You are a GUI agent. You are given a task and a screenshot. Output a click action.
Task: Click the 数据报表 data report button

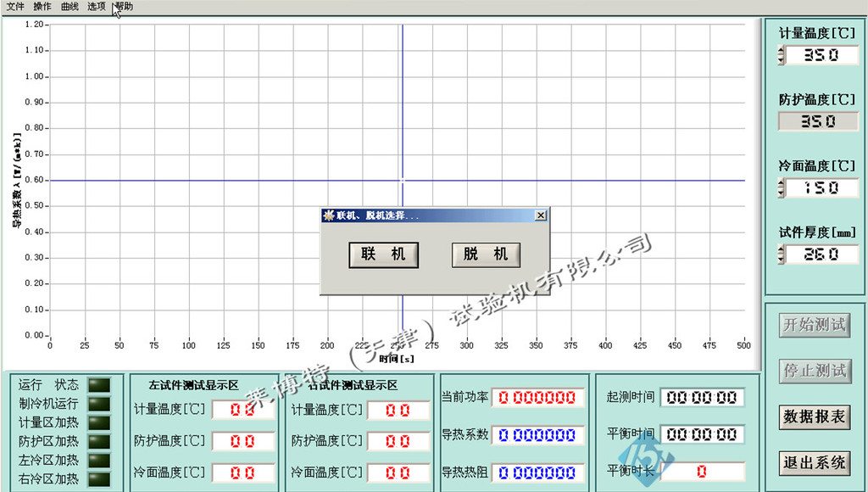pyautogui.click(x=814, y=419)
